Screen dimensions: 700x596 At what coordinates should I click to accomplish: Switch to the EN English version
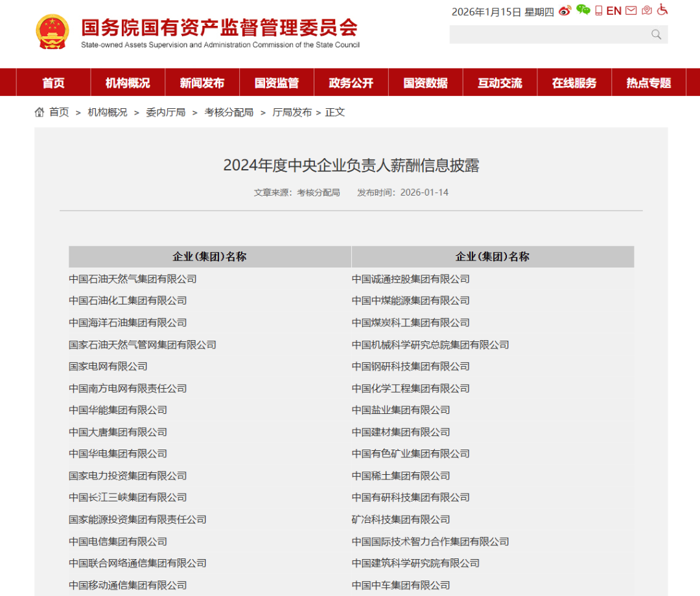614,11
